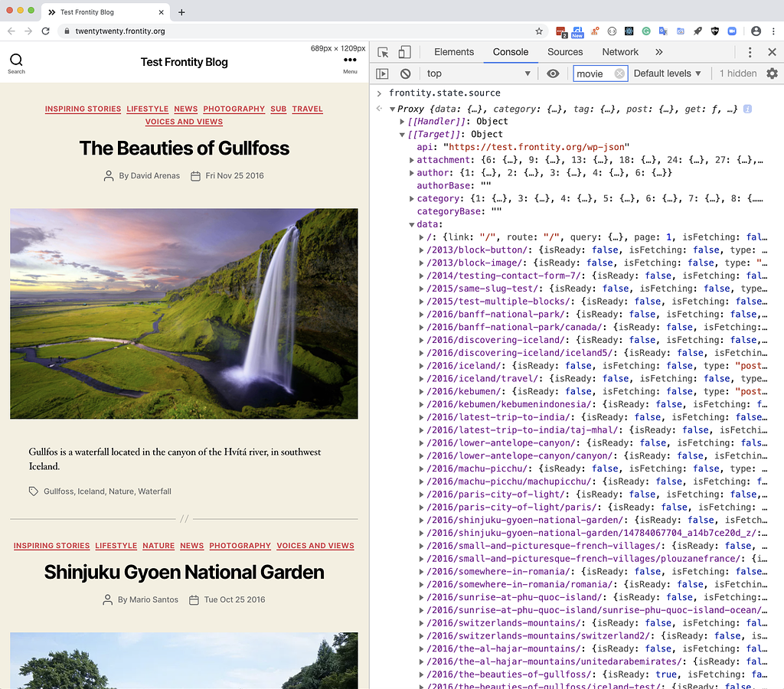The width and height of the screenshot is (784, 689).
Task: Switch to the Network panel
Action: (620, 51)
